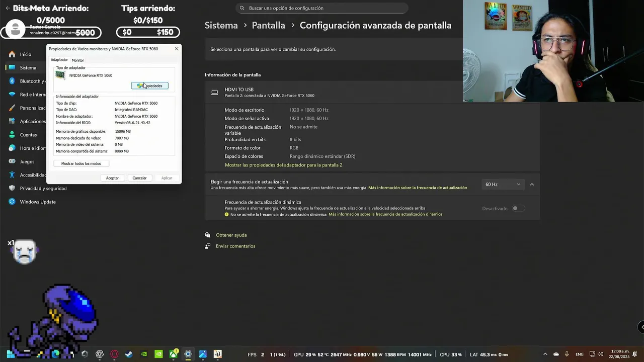Click the microphone tray icon

[x=567, y=354]
